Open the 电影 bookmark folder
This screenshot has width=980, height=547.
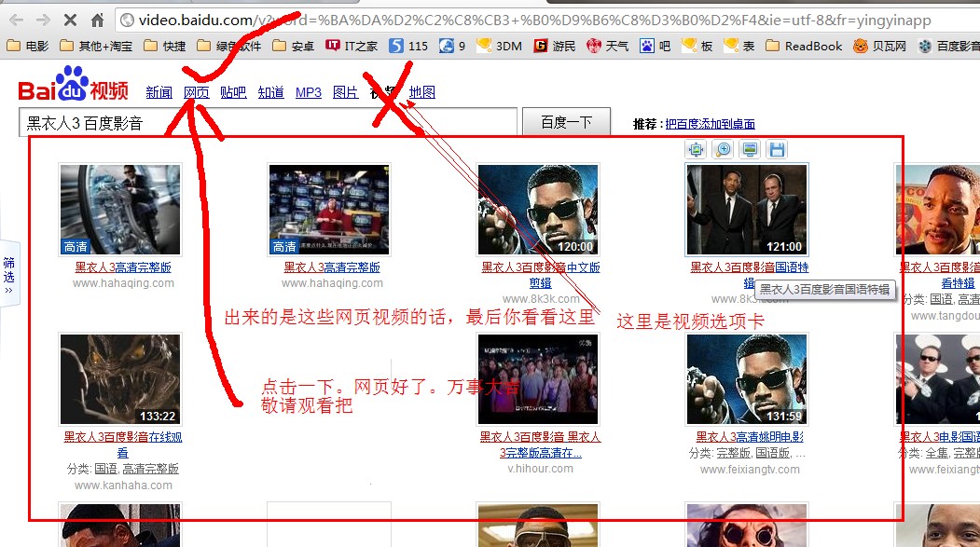(27, 46)
